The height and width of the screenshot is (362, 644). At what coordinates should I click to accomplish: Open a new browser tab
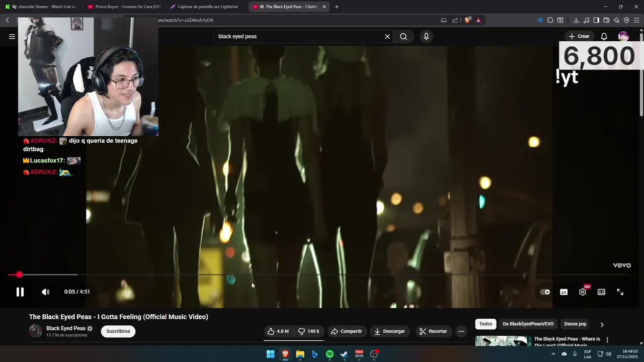pyautogui.click(x=337, y=7)
